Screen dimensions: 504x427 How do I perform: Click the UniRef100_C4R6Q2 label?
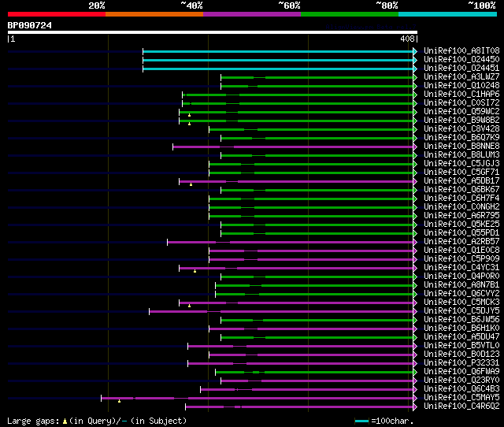tap(461, 407)
